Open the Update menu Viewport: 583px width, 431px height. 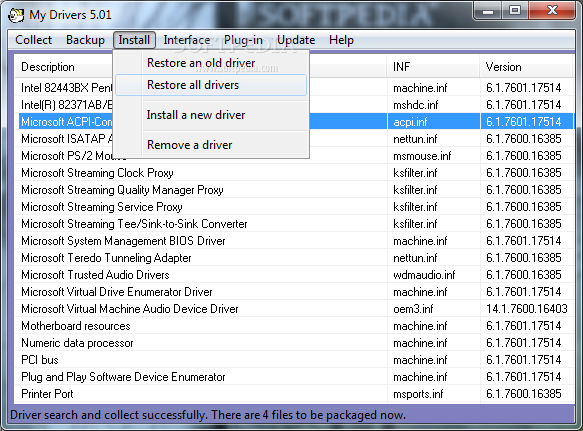coord(296,40)
